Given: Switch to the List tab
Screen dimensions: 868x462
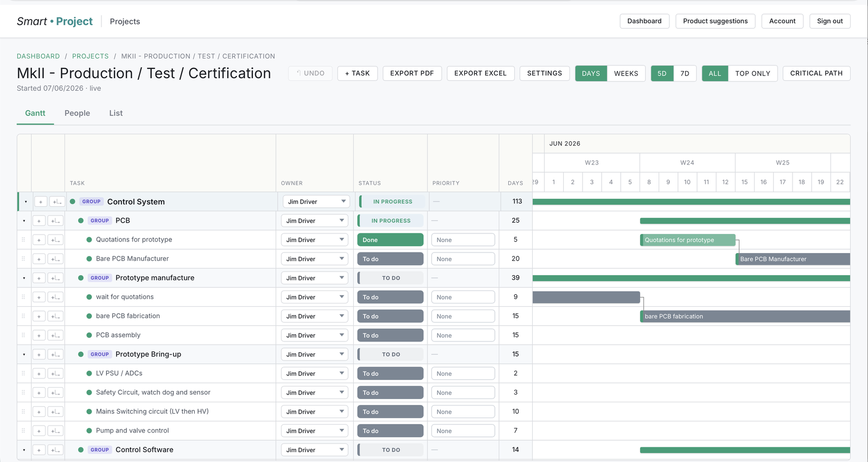Looking at the screenshot, I should (116, 113).
